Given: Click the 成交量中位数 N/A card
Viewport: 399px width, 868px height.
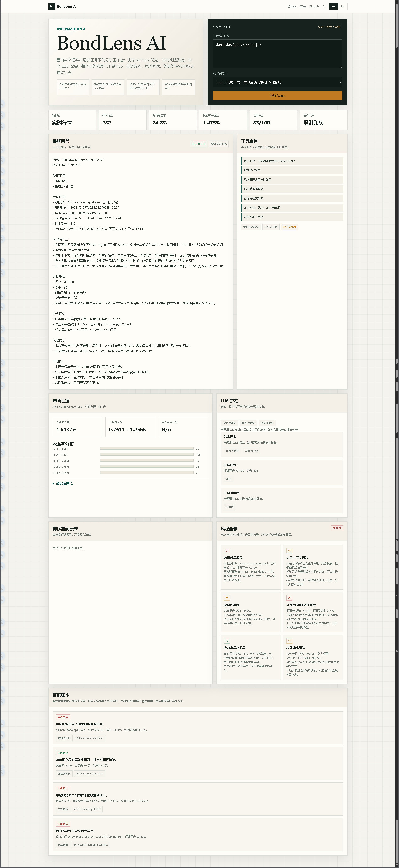Looking at the screenshot, I should (183, 427).
